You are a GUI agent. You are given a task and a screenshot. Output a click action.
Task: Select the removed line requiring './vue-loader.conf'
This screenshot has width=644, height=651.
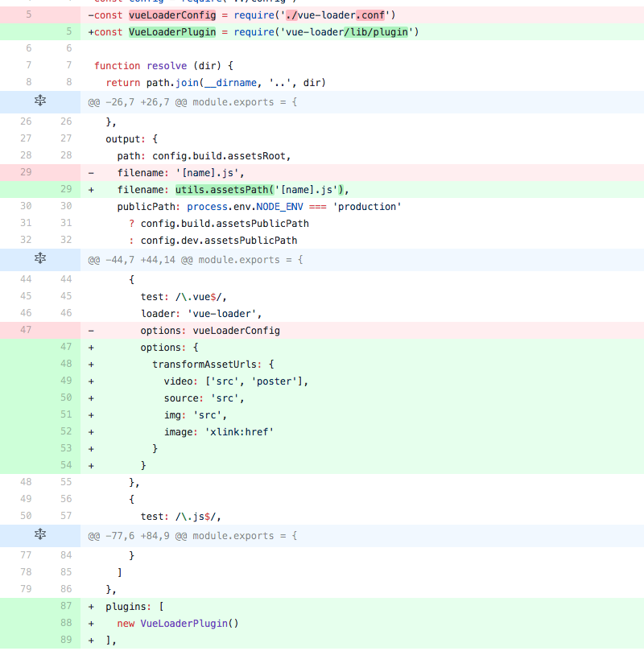(322, 15)
